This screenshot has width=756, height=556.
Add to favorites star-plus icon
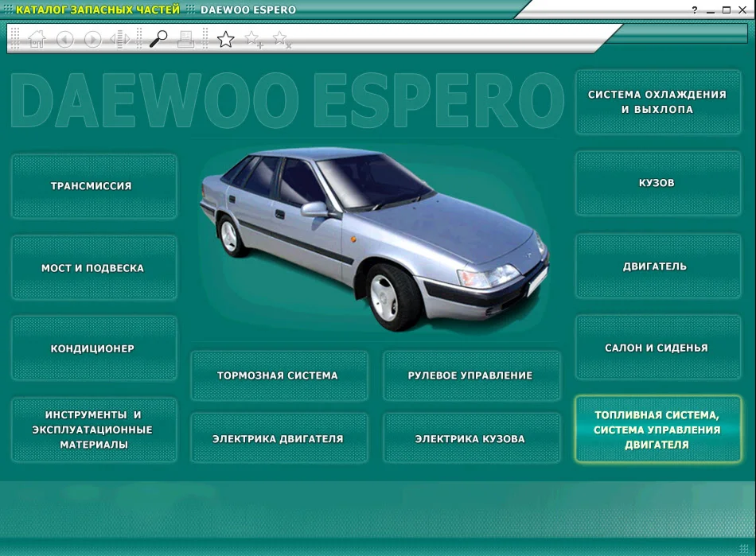pyautogui.click(x=254, y=40)
